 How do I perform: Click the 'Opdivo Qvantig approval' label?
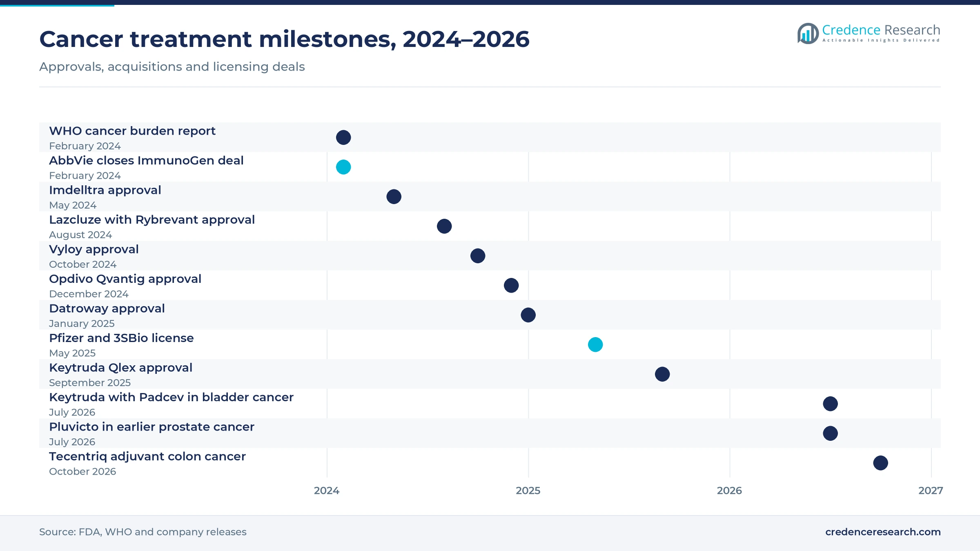click(125, 279)
